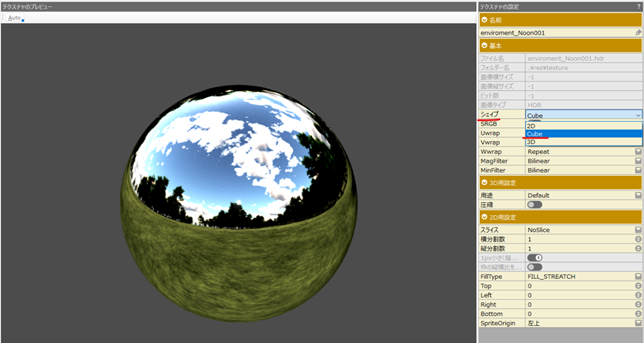
Task: Click the help question mark icon
Action: click(x=638, y=7)
